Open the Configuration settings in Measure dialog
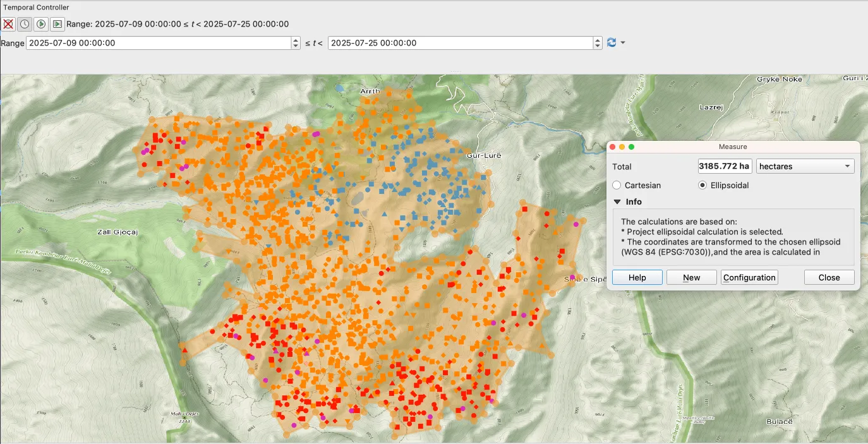Screen dimensions: 868x444 (x=749, y=277)
